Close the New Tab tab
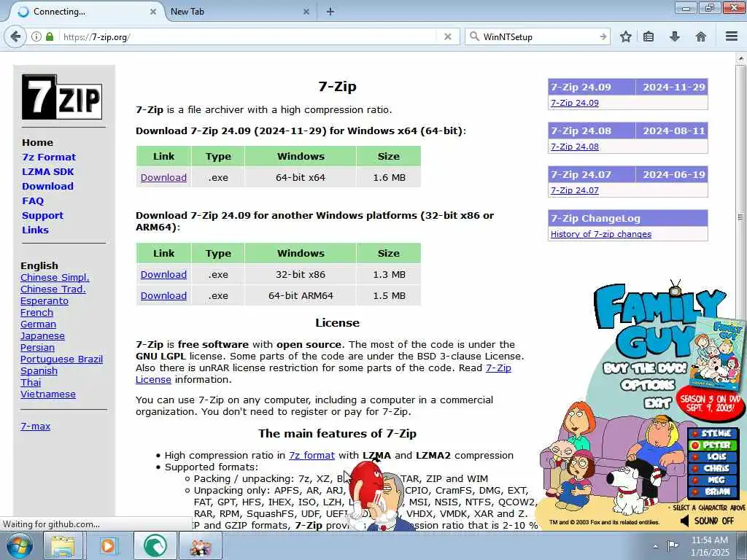 (x=306, y=12)
